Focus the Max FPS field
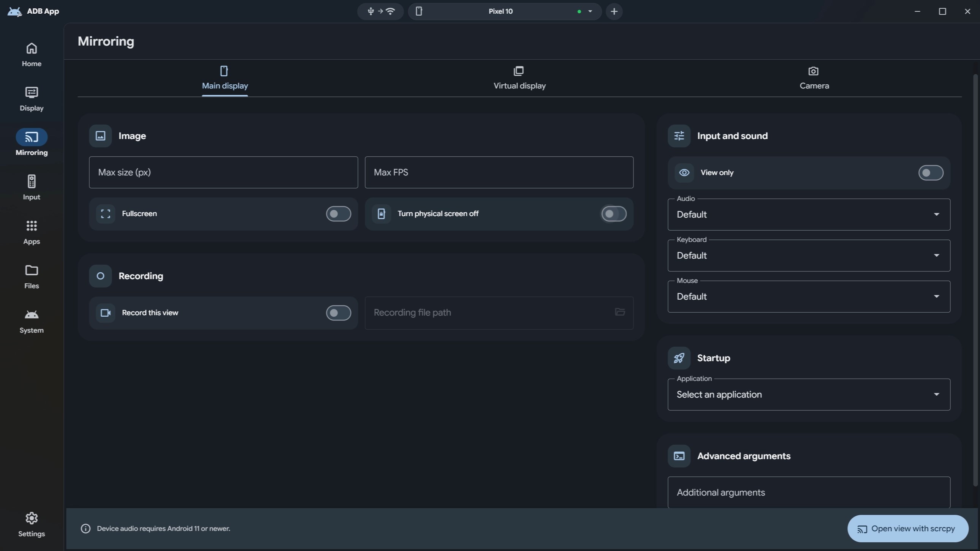 tap(499, 172)
